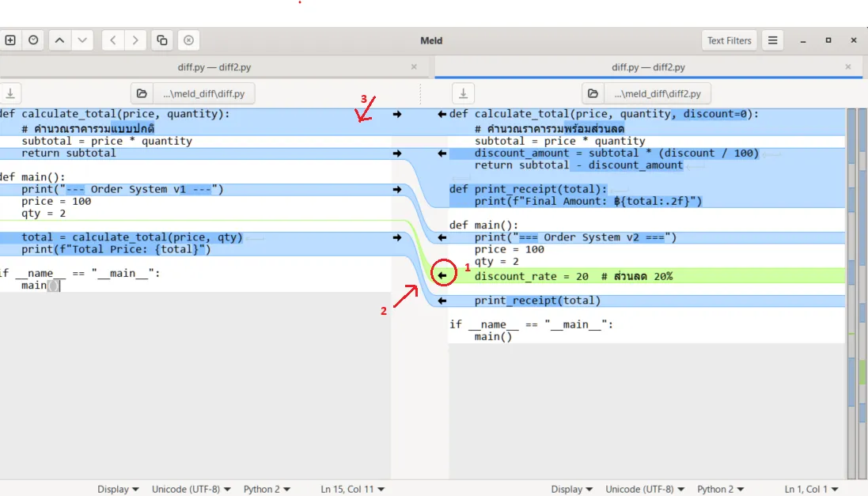
Task: Jump to the next change with the down arrow
Action: [82, 40]
